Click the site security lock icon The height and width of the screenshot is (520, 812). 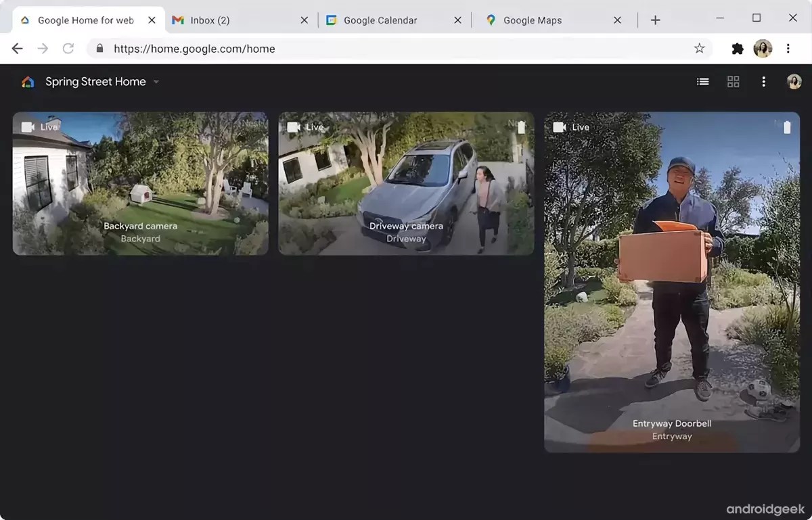(99, 48)
